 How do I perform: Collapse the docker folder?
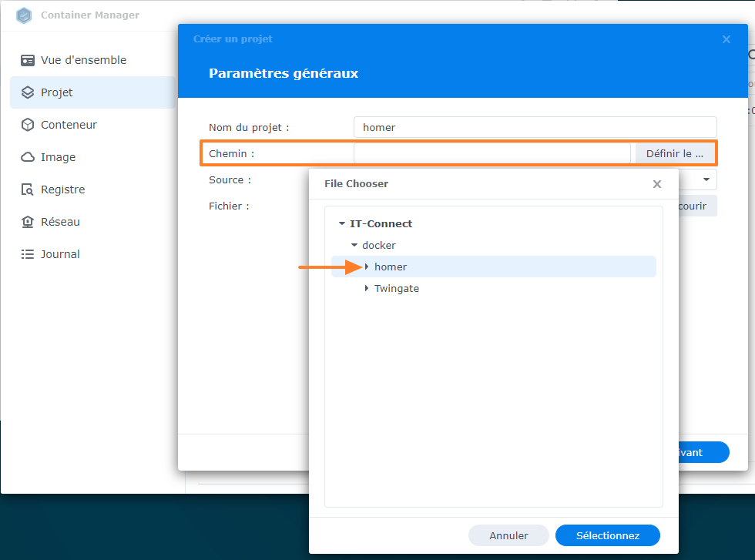pos(354,245)
